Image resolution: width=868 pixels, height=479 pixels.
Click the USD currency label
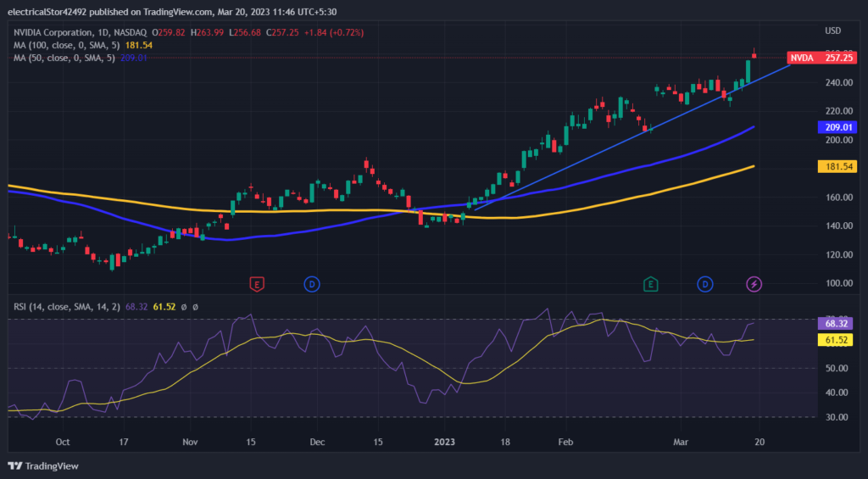(x=832, y=30)
